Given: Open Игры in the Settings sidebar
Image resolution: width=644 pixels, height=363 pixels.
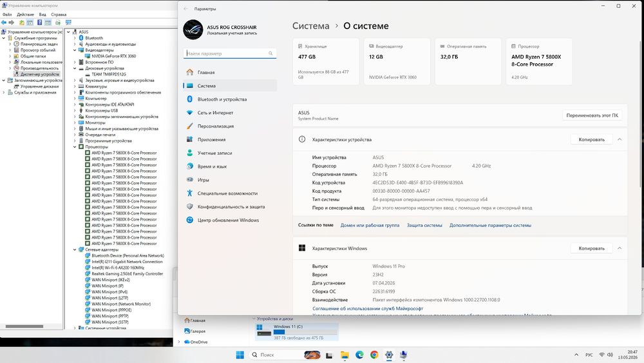Looking at the screenshot, I should [x=230, y=180].
